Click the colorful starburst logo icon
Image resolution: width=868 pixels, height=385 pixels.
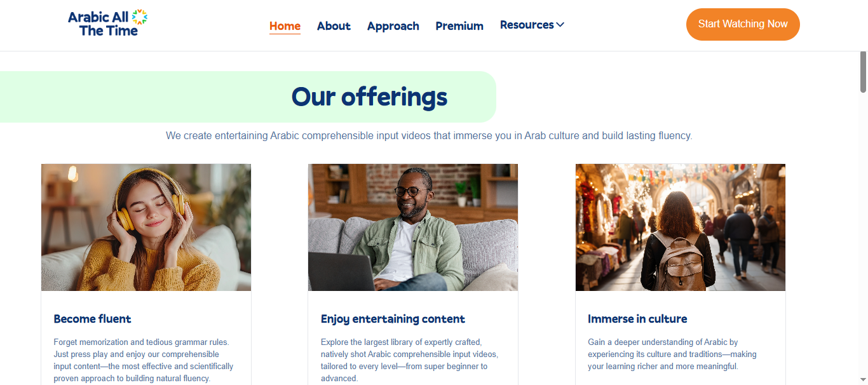tap(140, 17)
